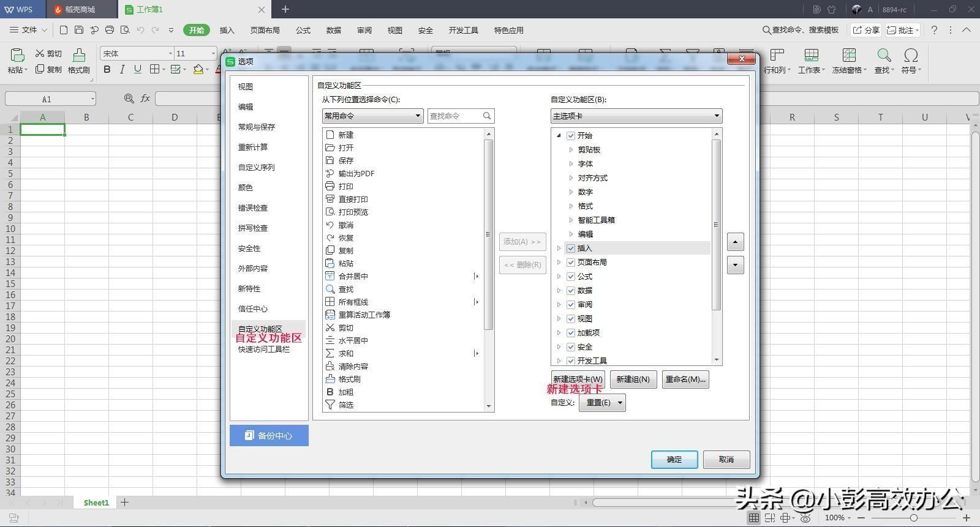Image resolution: width=980 pixels, height=527 pixels.
Task: Click the Help question mark icon
Action: coord(934,30)
